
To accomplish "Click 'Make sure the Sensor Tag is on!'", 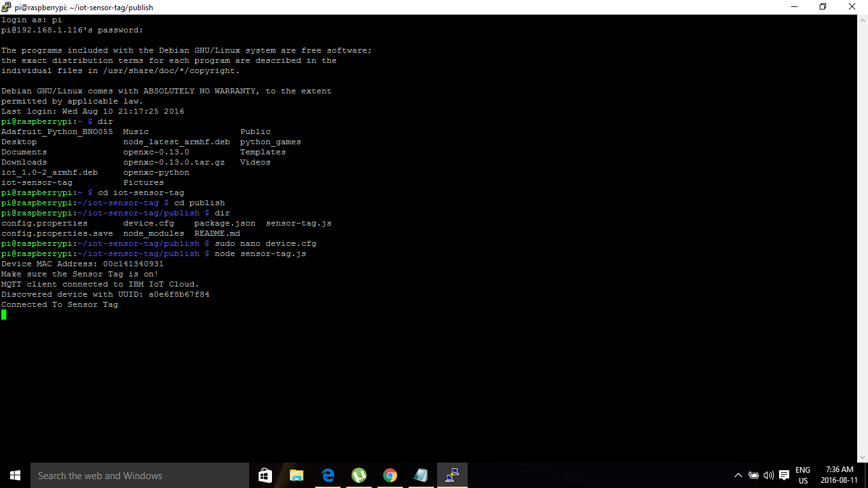I will pyautogui.click(x=80, y=274).
